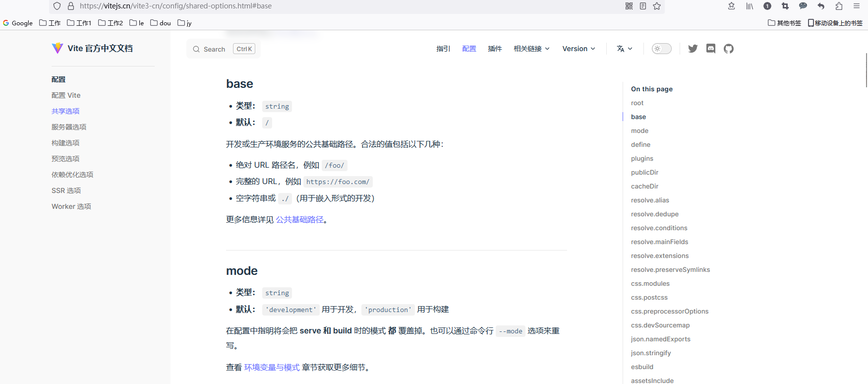Click the page vertical scrollbar thumb
This screenshot has height=384, width=868.
click(x=867, y=69)
